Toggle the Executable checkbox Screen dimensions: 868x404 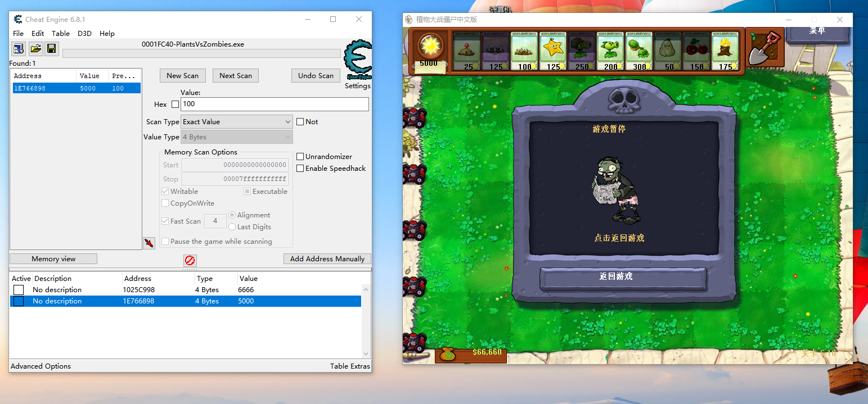coord(247,191)
